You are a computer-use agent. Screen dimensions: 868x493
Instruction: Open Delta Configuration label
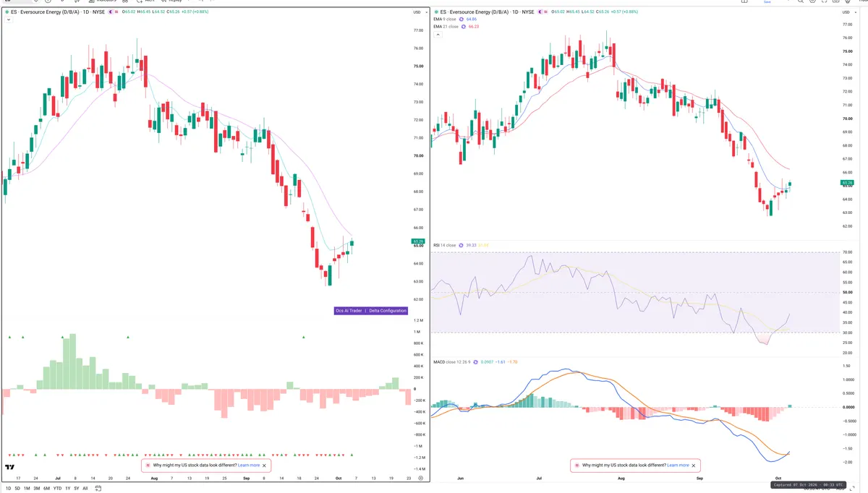388,311
